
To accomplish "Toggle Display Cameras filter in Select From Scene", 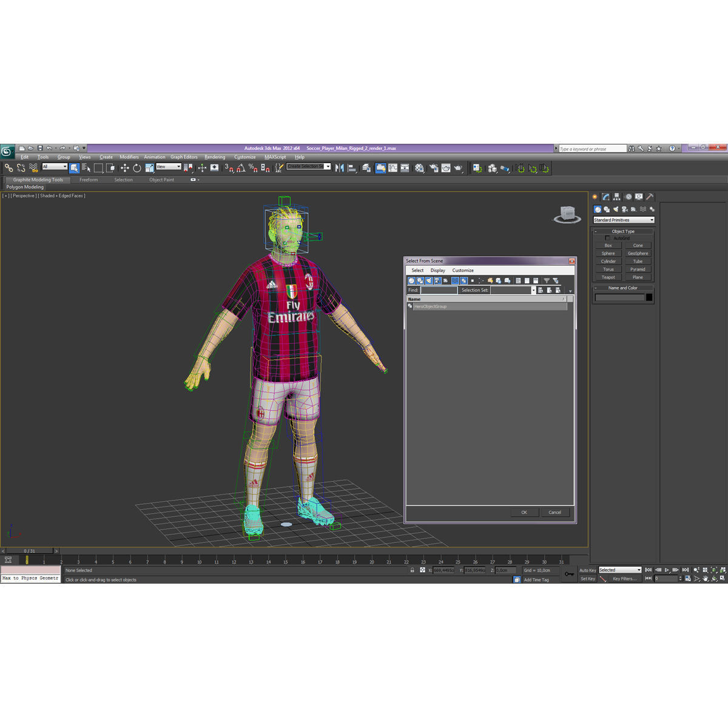I will pos(437,281).
